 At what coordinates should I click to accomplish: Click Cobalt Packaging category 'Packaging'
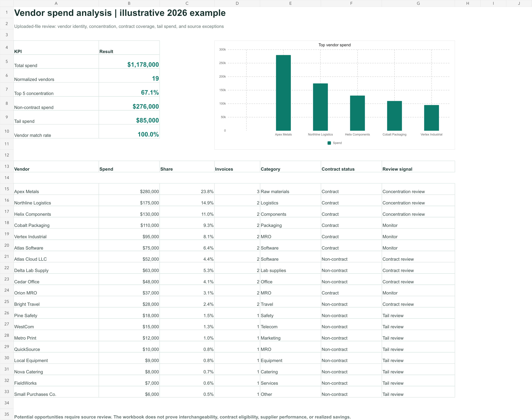tap(290, 223)
